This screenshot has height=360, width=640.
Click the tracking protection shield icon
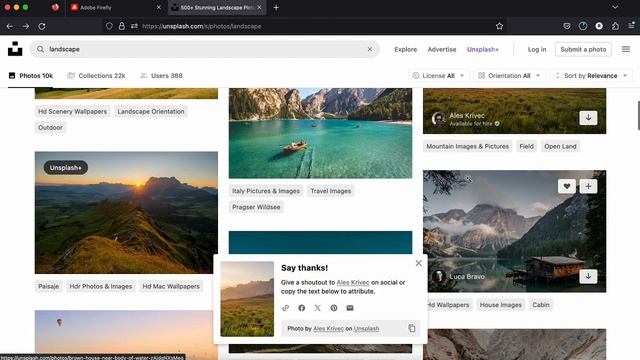click(109, 26)
